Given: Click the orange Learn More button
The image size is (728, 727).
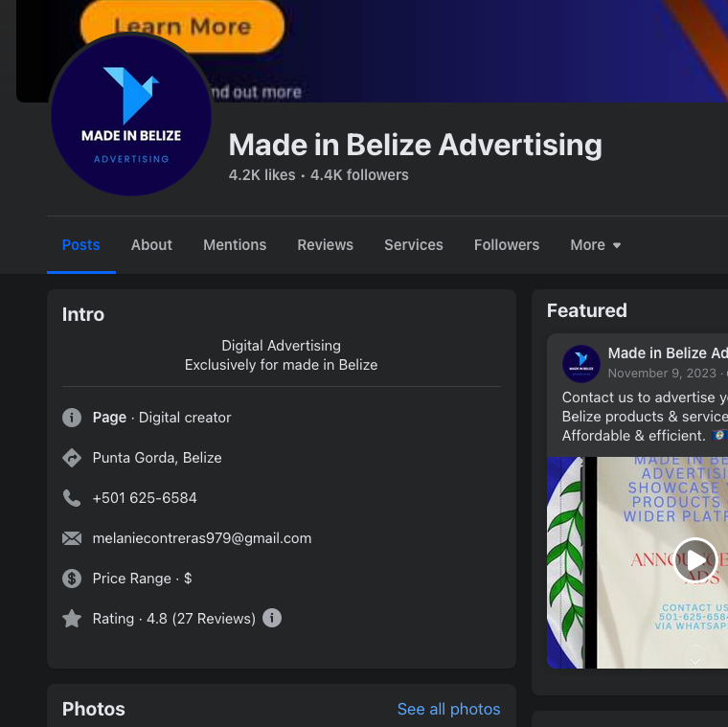Looking at the screenshot, I should coord(182,26).
